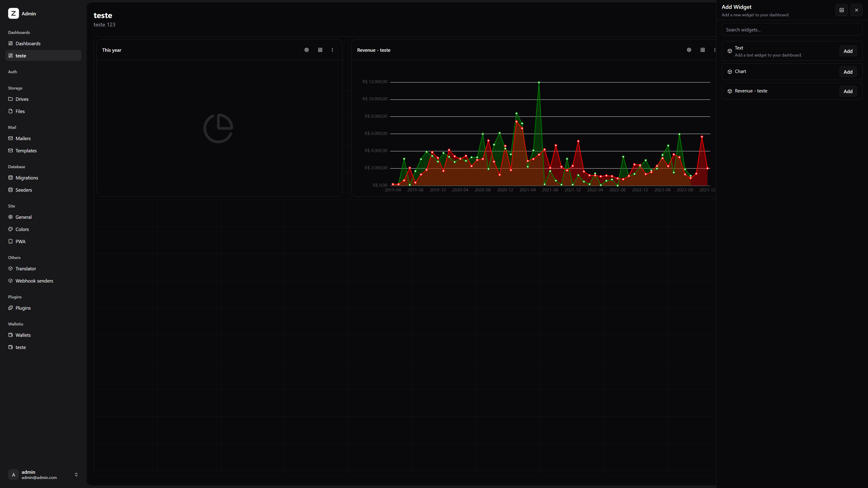
Task: Open General site settings
Action: (x=43, y=217)
